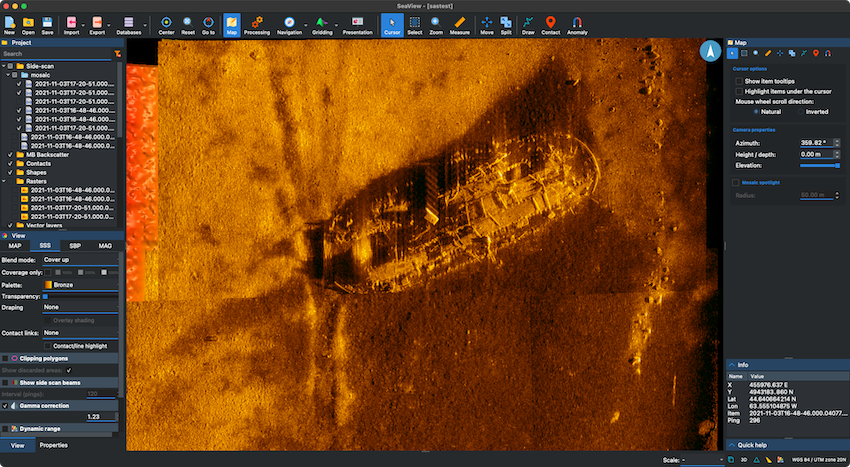Toggle the MB Backscatter folder checkbox

point(10,155)
